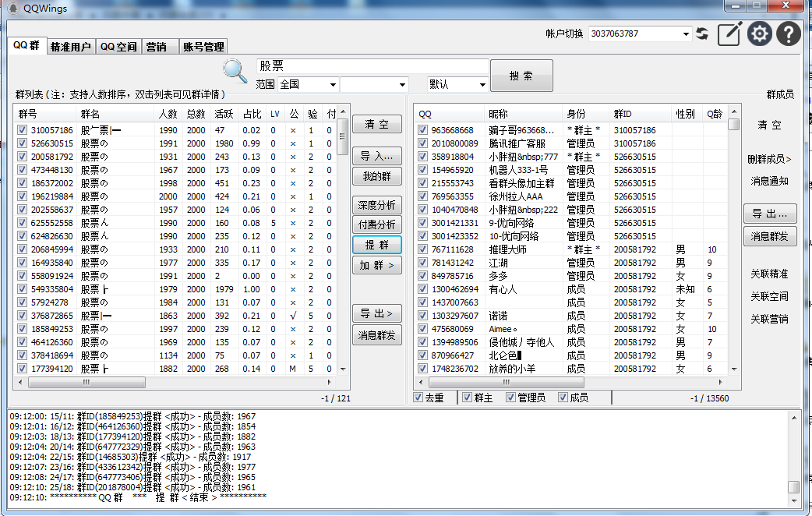Switch to the QQ空间 tab
Image resolution: width=812 pixels, height=516 pixels.
(118, 47)
